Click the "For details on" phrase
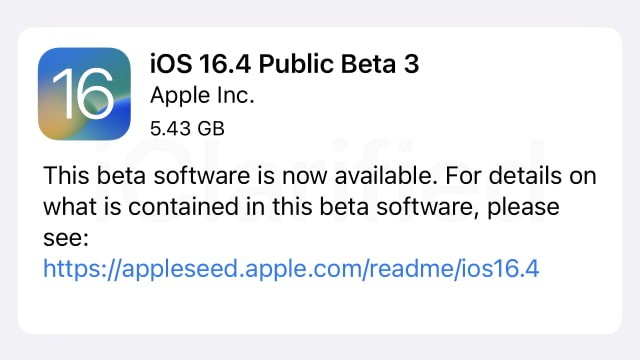The image size is (640, 360). [x=521, y=176]
